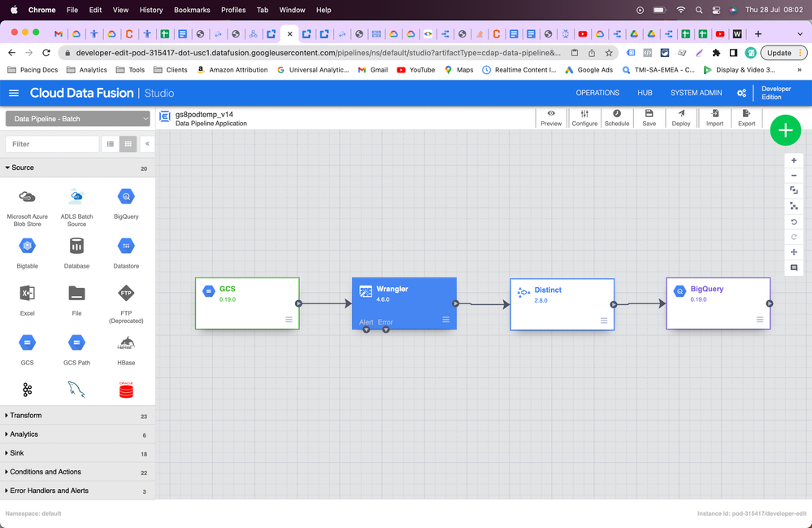The image size is (812, 528).
Task: Select the Datastore source plugin
Action: click(x=126, y=253)
